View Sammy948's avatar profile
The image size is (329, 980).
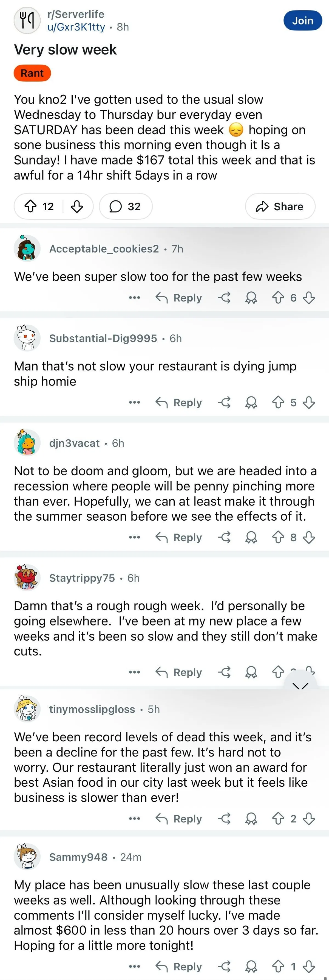click(27, 857)
